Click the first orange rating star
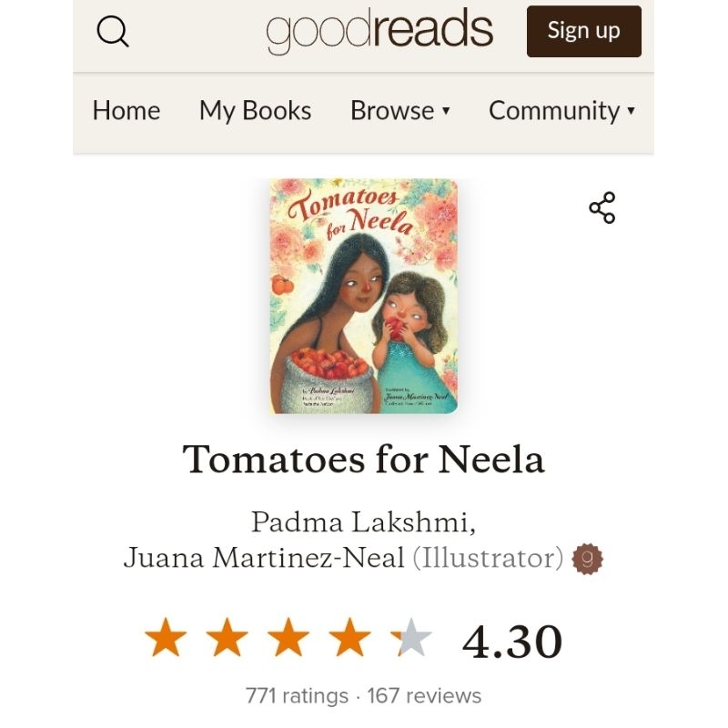Screen dimensions: 728x728 click(166, 638)
